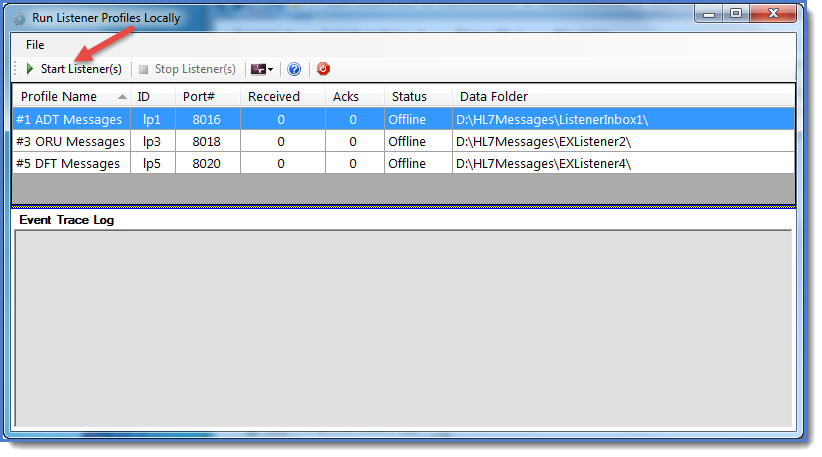Click Received count for ADT Messages
Screen dimensions: 822x457
tap(281, 119)
